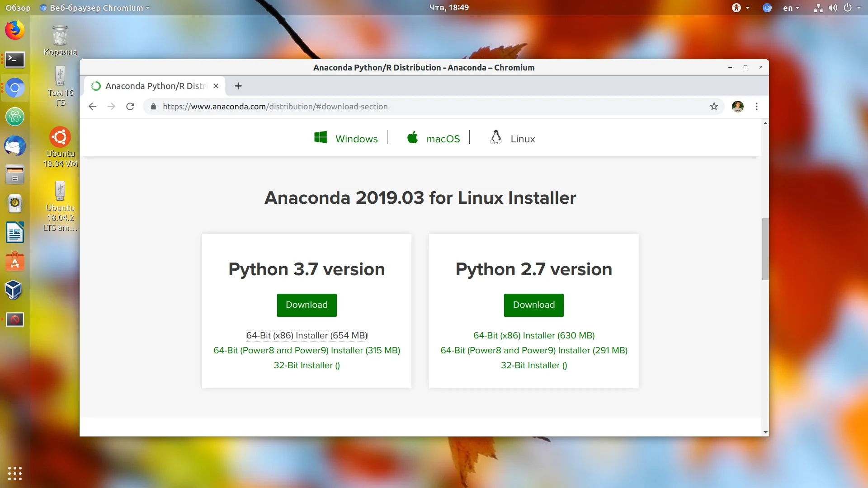Click the address bar URL field
Screen dimensions: 868x488
407,107
